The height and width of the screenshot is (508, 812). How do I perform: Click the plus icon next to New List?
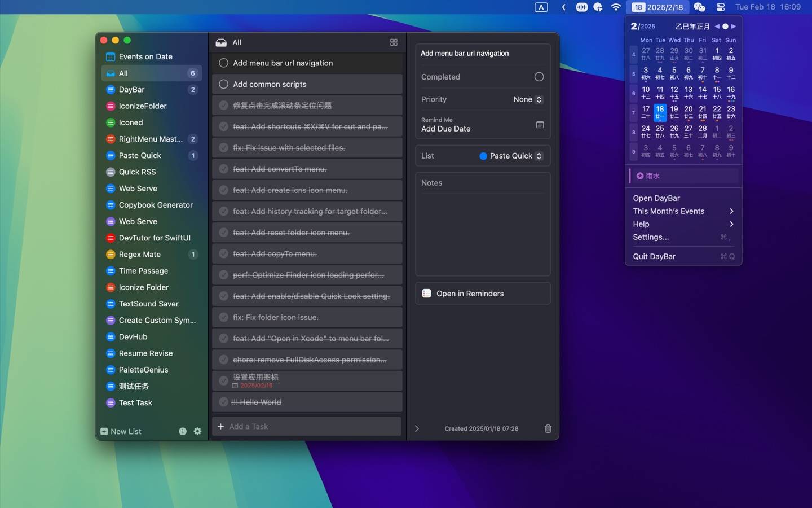click(x=104, y=432)
